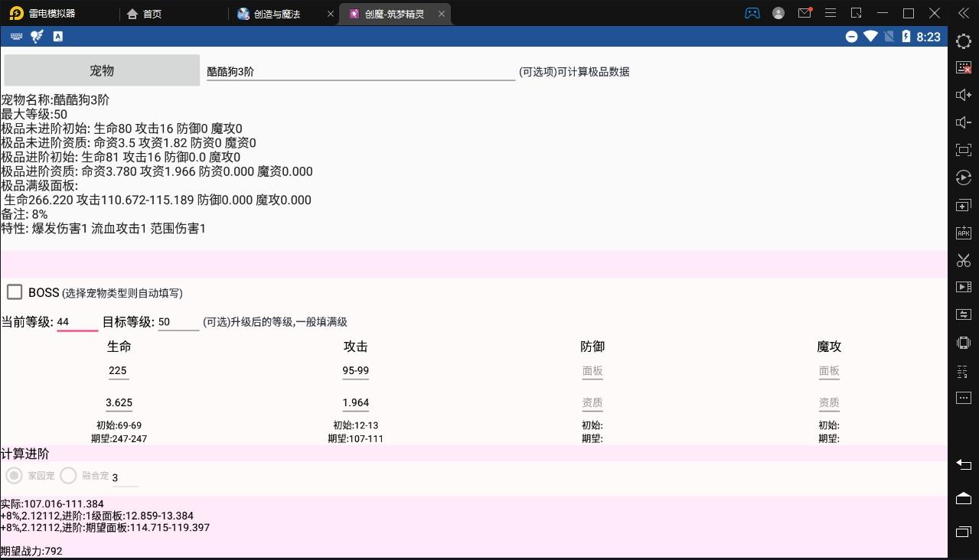Viewport: 979px width, 560px height.
Task: Click Android back arrow icon
Action: pyautogui.click(x=964, y=464)
